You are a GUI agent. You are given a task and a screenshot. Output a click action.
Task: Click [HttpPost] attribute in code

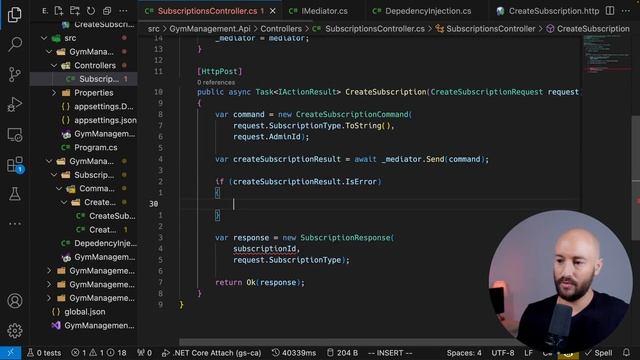220,71
